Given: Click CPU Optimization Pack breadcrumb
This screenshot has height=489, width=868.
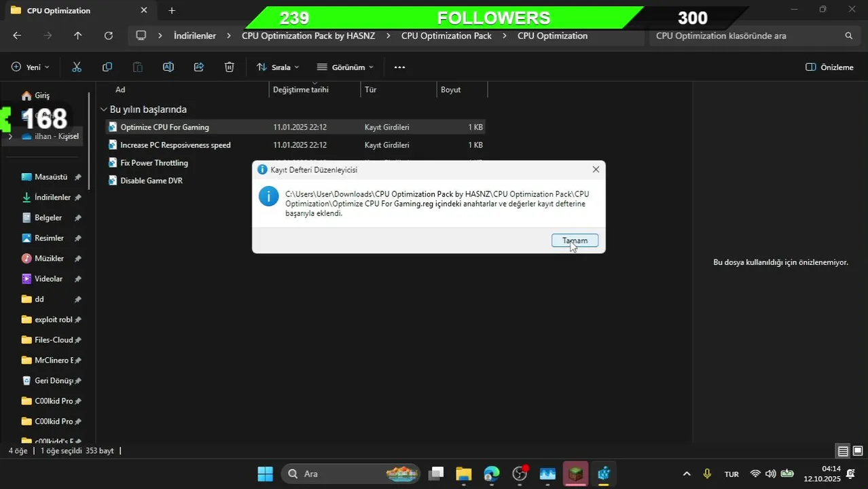Looking at the screenshot, I should pos(446,36).
